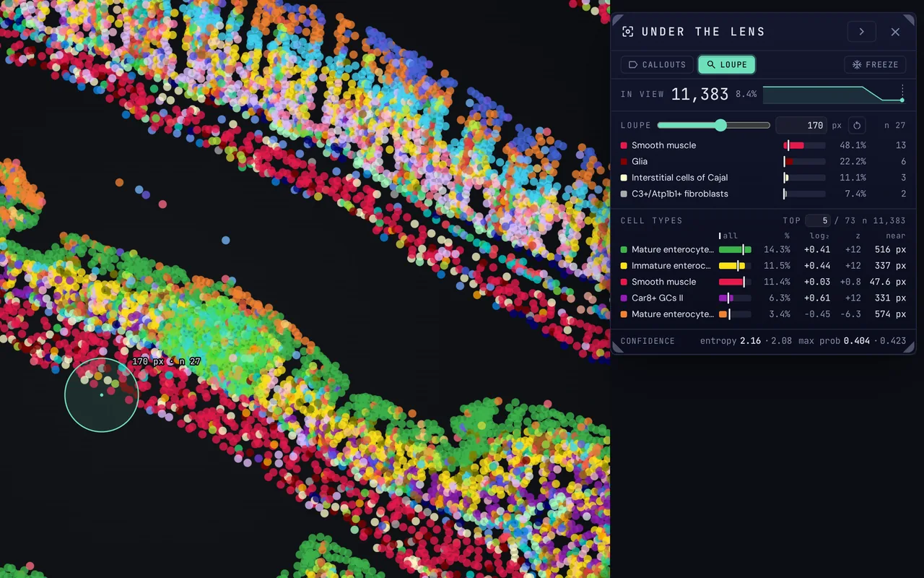Click the max prob value 0.404
Image resolution: width=924 pixels, height=578 pixels.
857,341
